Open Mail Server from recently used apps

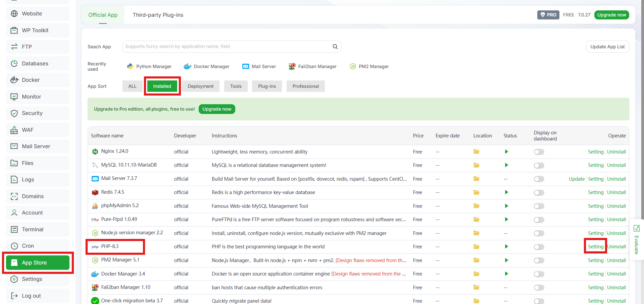(259, 66)
